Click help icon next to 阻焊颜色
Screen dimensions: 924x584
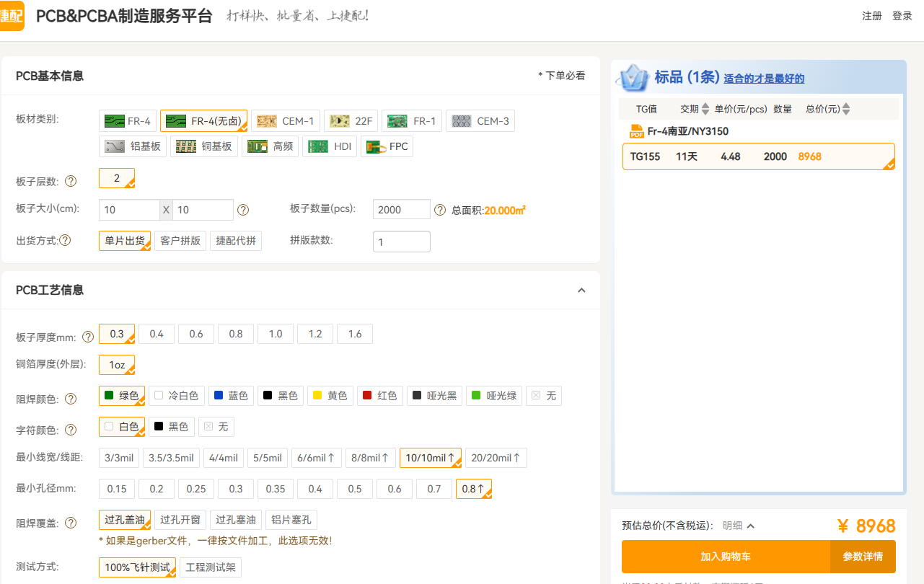coord(71,399)
